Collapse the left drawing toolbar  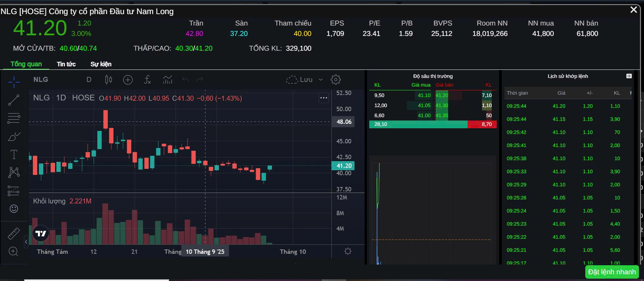(26, 242)
